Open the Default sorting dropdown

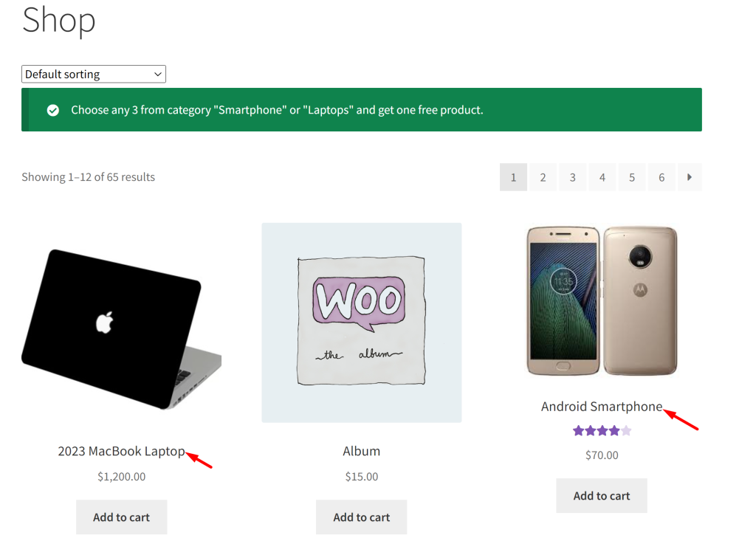pos(94,75)
